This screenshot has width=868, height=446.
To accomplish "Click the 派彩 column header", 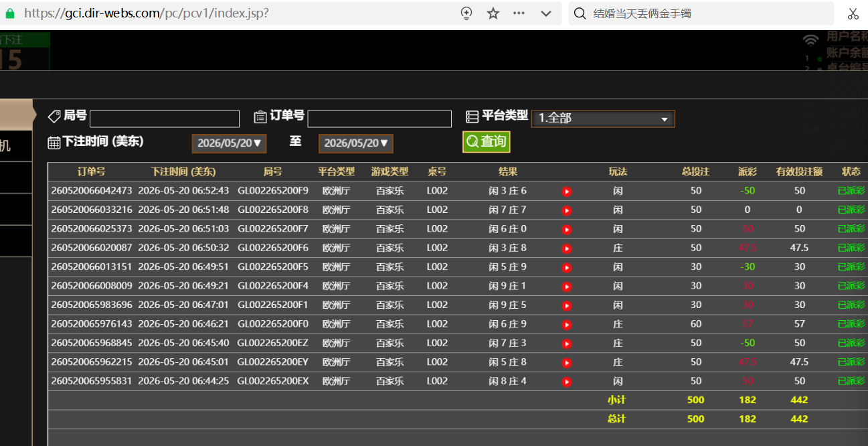I will point(748,171).
